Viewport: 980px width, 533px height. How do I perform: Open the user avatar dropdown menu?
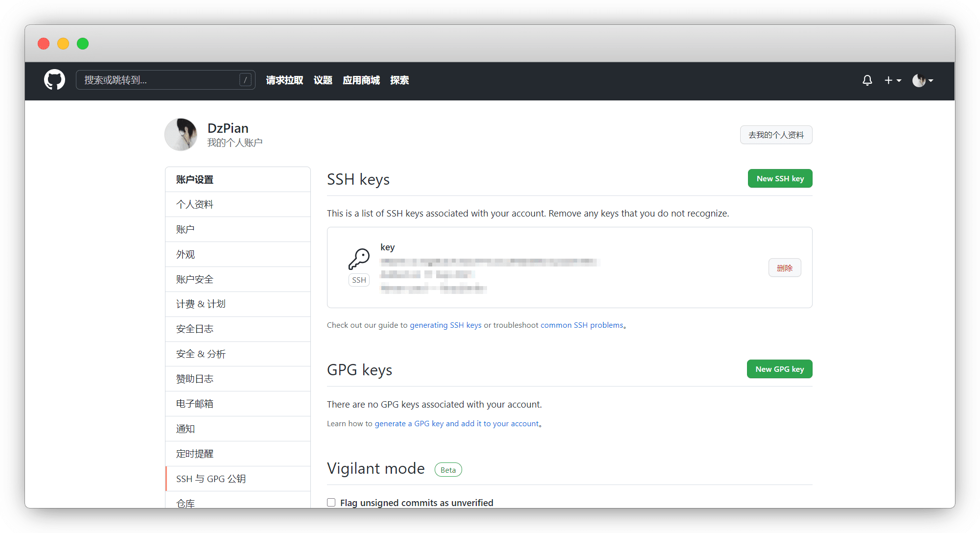point(923,80)
